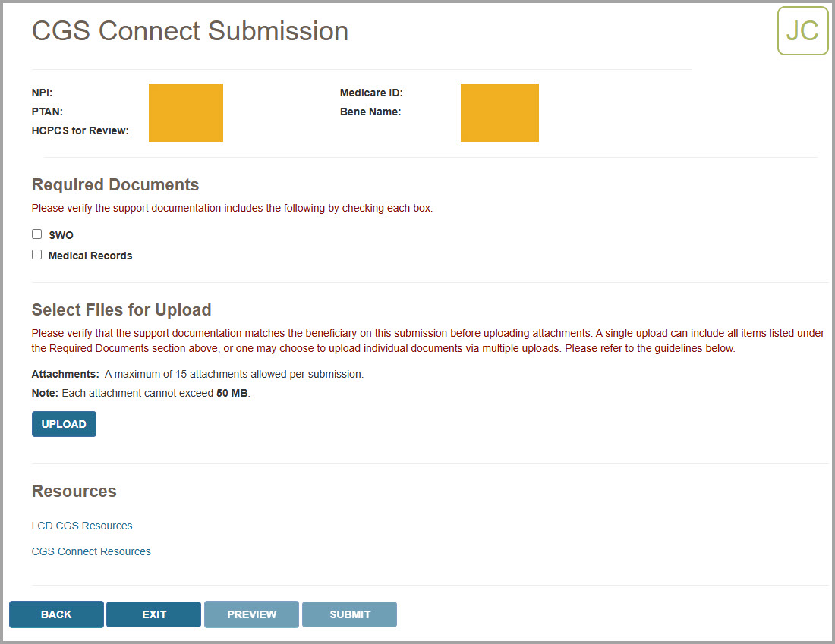Click the UPLOAD button

click(x=64, y=424)
